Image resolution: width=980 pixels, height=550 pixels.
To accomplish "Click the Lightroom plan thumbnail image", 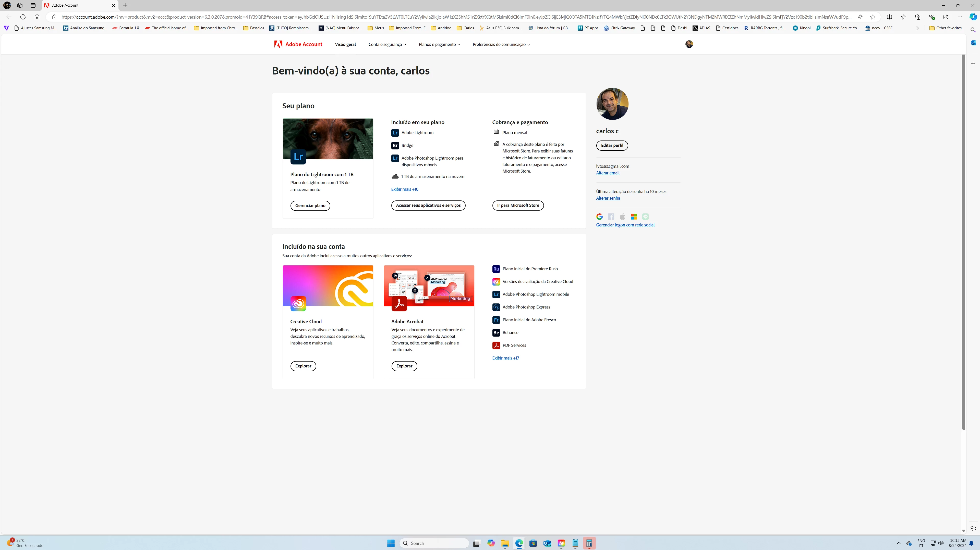I will click(x=328, y=139).
